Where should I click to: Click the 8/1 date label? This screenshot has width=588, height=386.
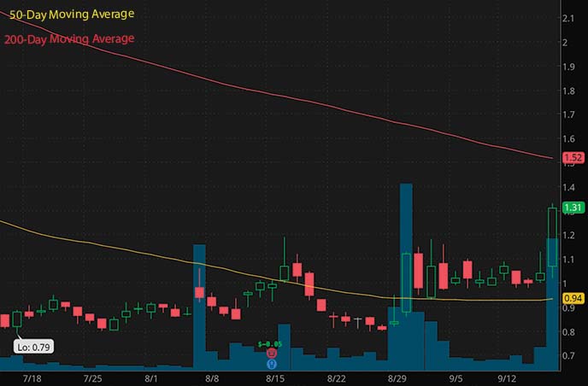pos(151,378)
